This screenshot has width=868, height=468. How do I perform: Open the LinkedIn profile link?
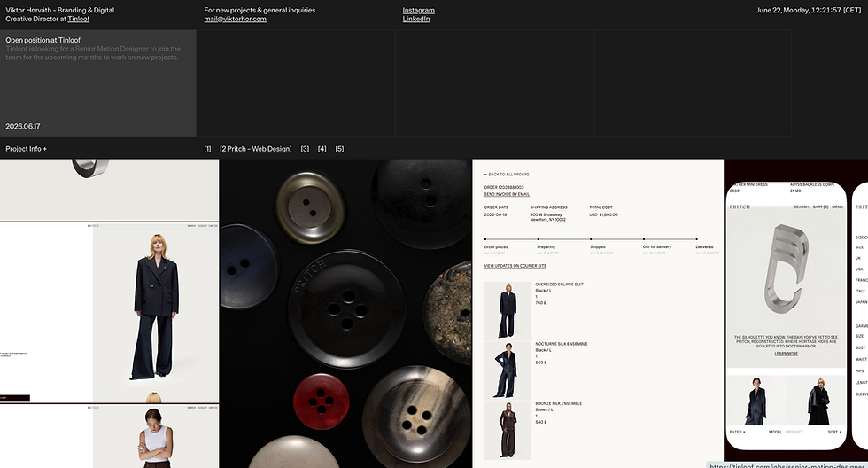tap(415, 19)
